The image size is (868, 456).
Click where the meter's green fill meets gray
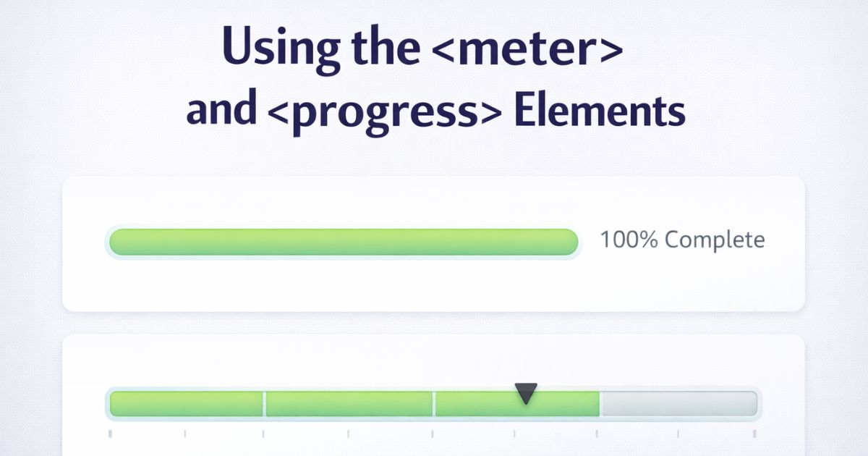(600, 404)
